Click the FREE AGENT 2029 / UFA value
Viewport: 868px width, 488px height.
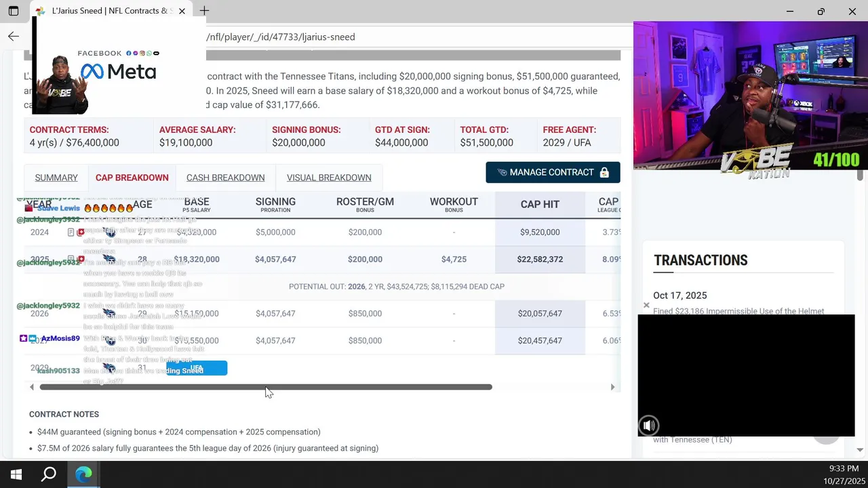click(567, 142)
